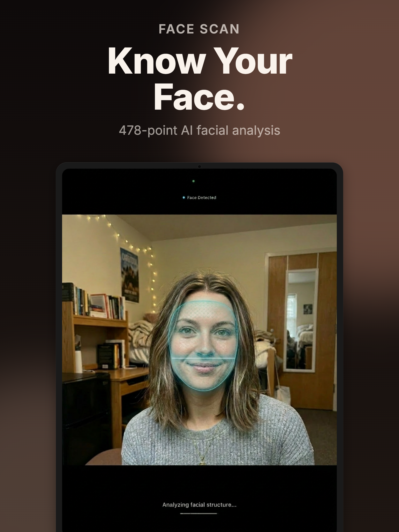This screenshot has height=532, width=399.
Task: Click the blue dot beside Face Detected
Action: click(184, 197)
